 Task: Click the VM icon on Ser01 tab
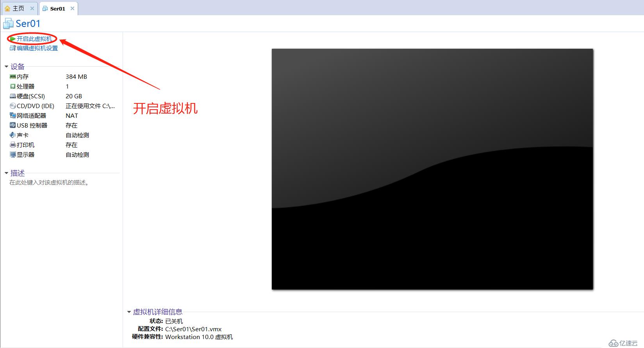(x=45, y=9)
